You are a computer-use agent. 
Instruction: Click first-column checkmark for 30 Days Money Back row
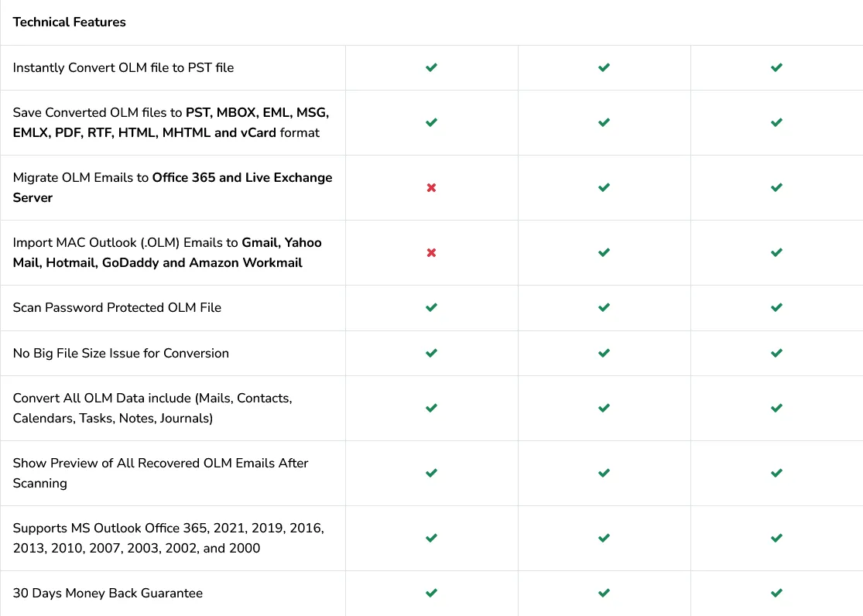pyautogui.click(x=431, y=593)
